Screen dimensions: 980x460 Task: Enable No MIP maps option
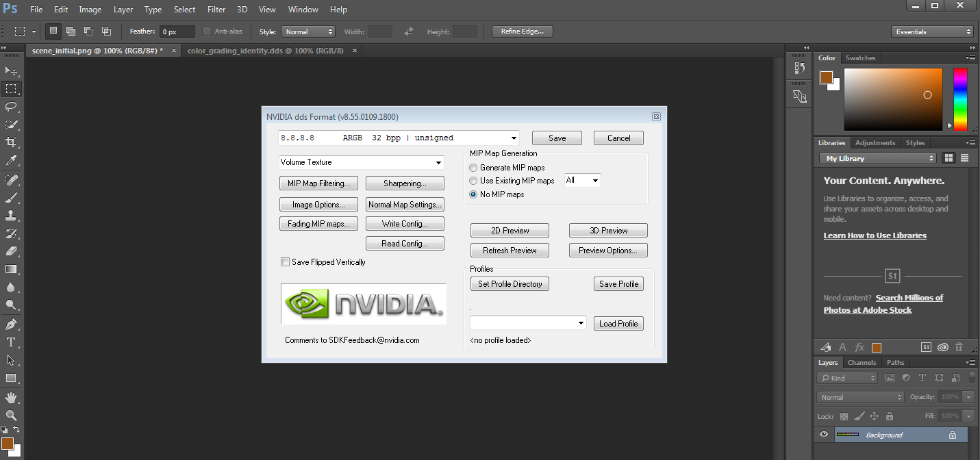click(x=473, y=194)
